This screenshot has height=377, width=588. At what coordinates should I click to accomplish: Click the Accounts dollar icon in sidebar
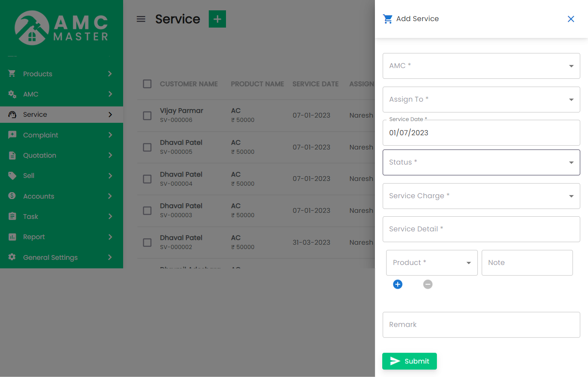[12, 196]
